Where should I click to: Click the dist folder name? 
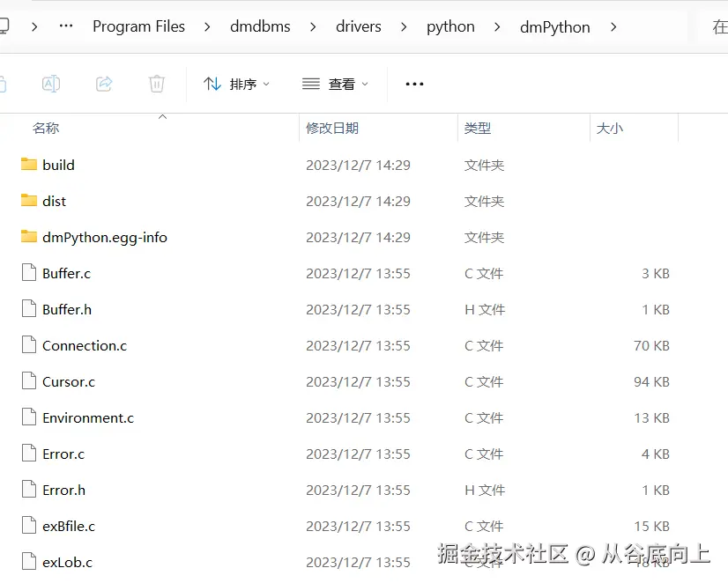coord(55,202)
